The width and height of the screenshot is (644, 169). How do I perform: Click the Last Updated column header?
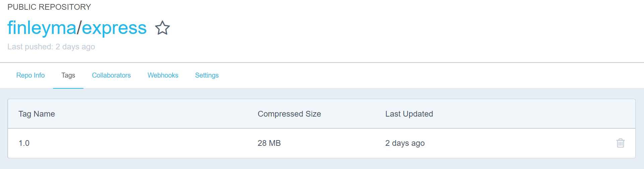pos(409,114)
